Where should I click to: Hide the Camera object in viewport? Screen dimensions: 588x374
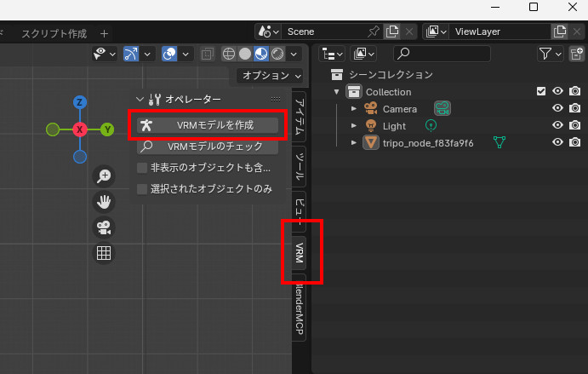point(558,108)
